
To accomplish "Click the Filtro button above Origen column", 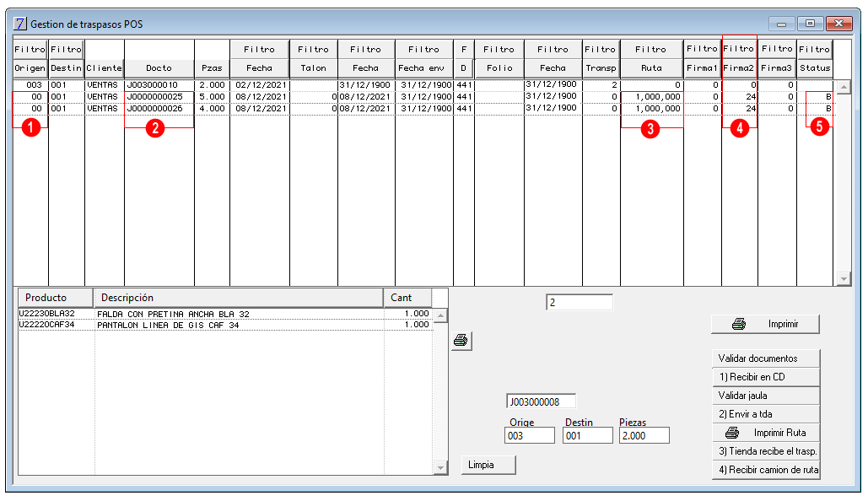I will [30, 49].
